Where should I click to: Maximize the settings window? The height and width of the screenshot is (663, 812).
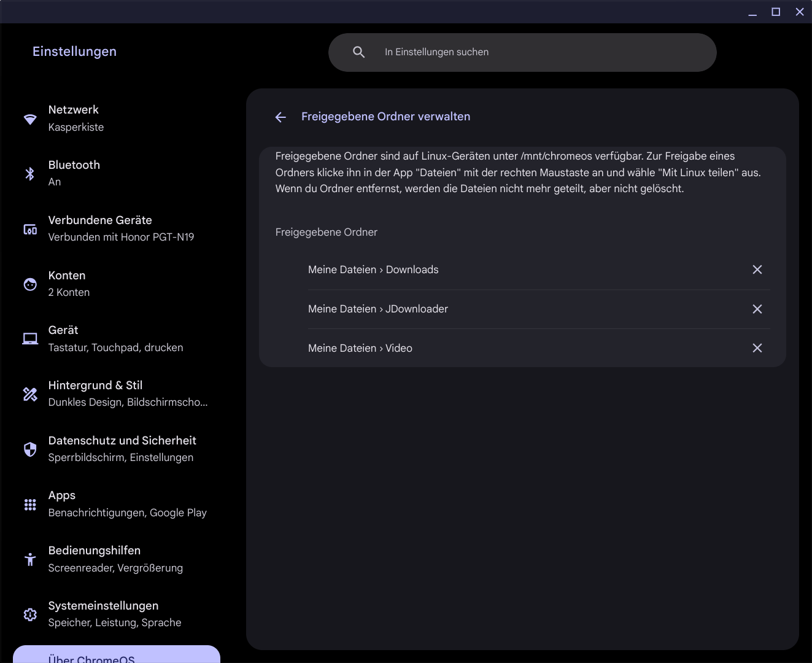click(x=776, y=12)
